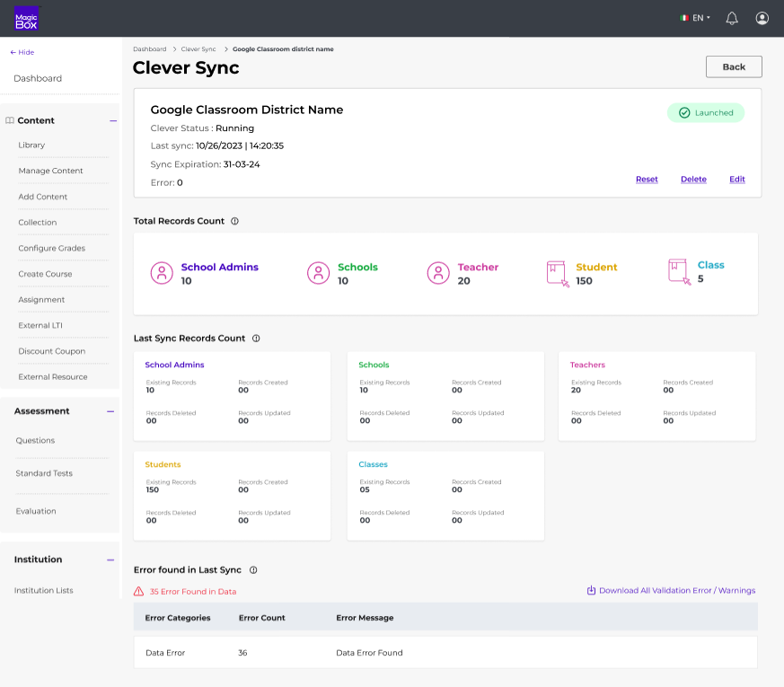Screen dimensions: 784x687
Task: Select Standard Tests in sidebar
Action: click(x=44, y=473)
